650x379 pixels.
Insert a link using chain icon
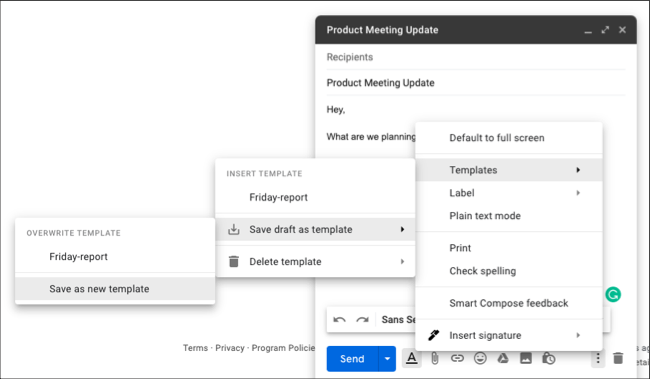(x=457, y=358)
